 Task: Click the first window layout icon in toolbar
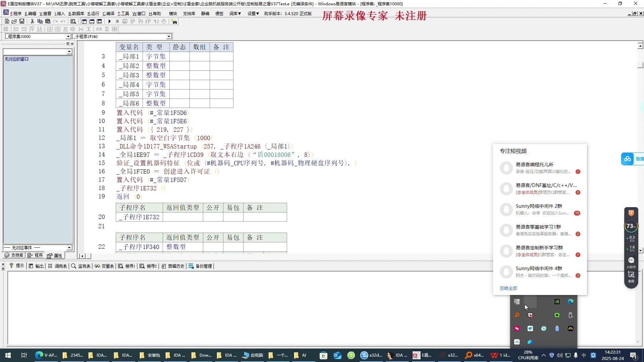coord(84,21)
